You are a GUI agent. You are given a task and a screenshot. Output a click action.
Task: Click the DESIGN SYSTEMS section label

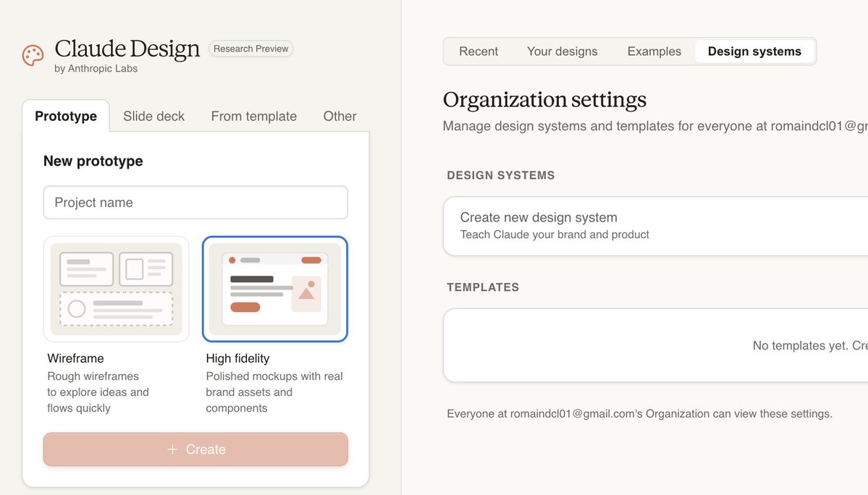click(500, 175)
